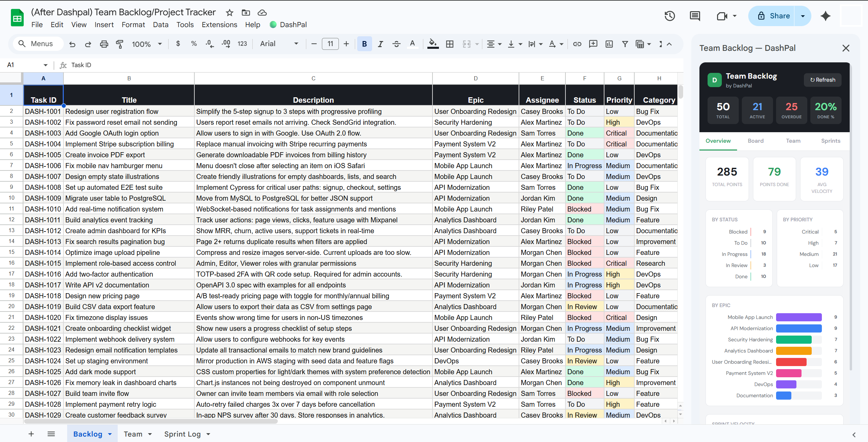868x442 pixels.
Task: Open the fill color paint bucket
Action: (x=432, y=44)
